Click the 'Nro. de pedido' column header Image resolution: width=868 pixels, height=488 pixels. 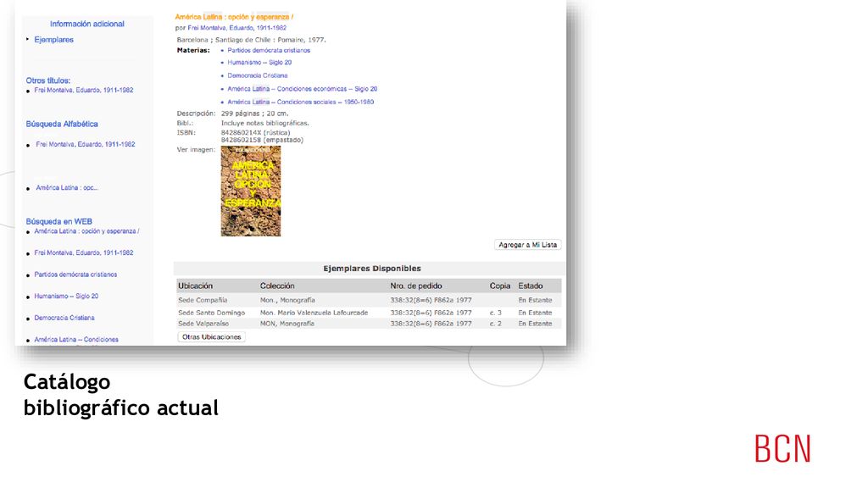tap(415, 286)
